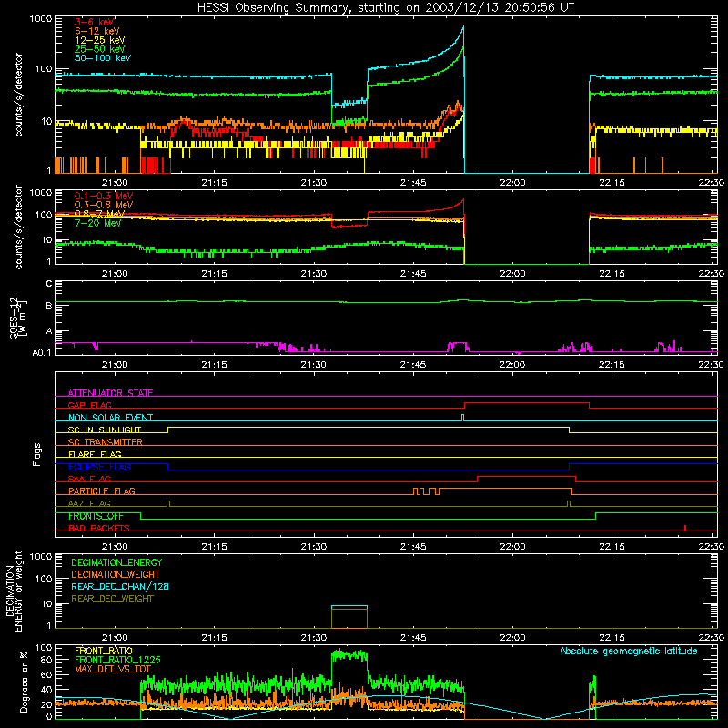Select the FLARE_FLAG label
Screen dimensions: 728x728
[x=95, y=454]
